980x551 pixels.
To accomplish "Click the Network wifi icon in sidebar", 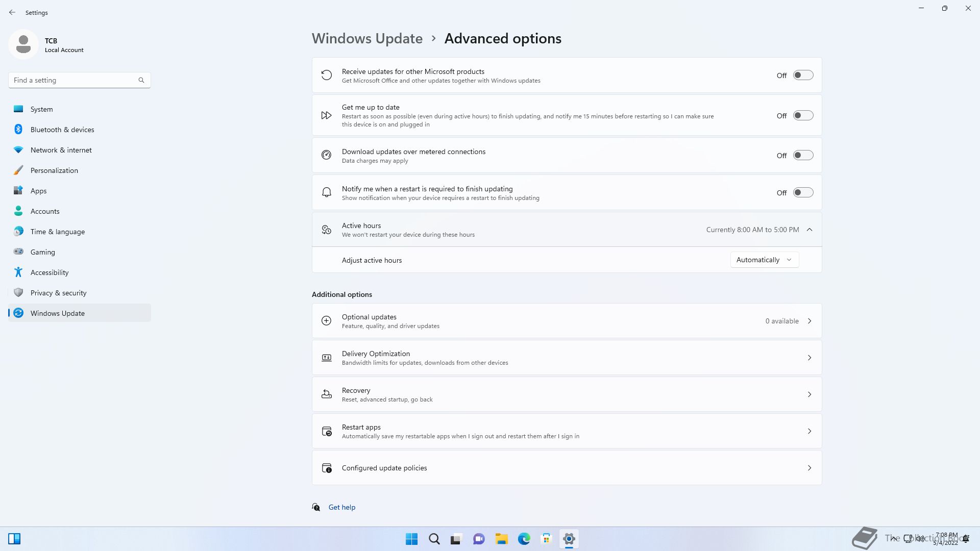I will pyautogui.click(x=18, y=149).
